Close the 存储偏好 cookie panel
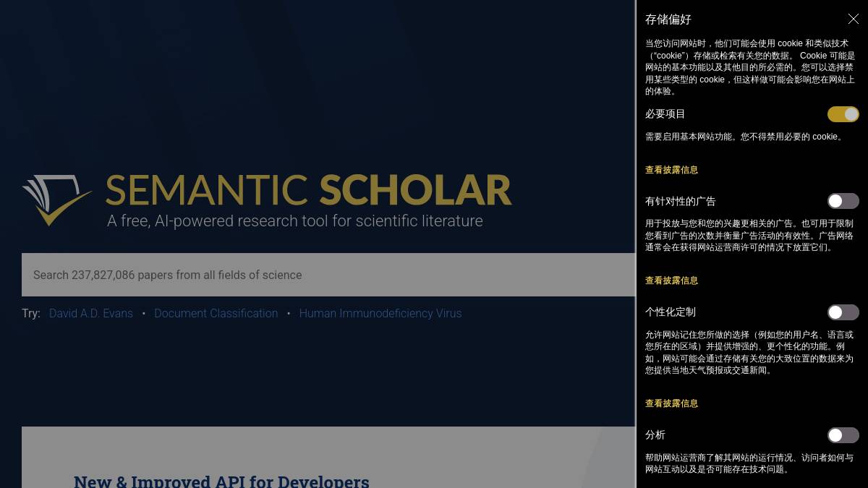The width and height of the screenshot is (868, 488). click(x=854, y=20)
